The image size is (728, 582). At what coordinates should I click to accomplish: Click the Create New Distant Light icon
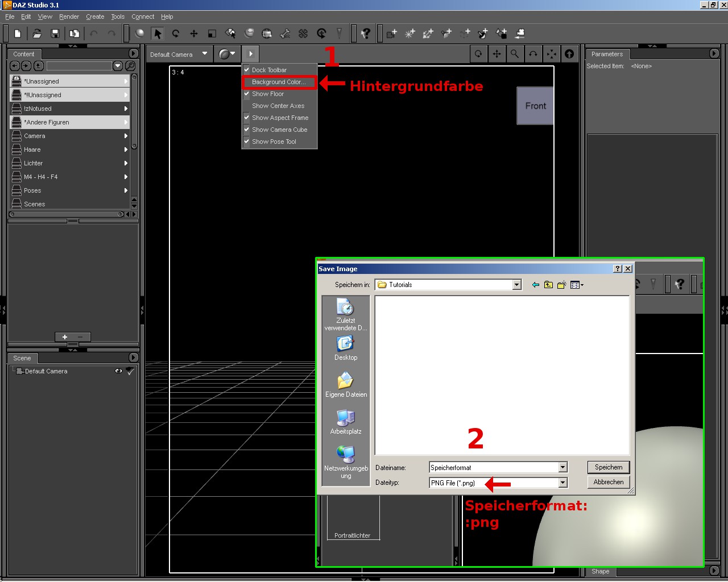click(428, 34)
